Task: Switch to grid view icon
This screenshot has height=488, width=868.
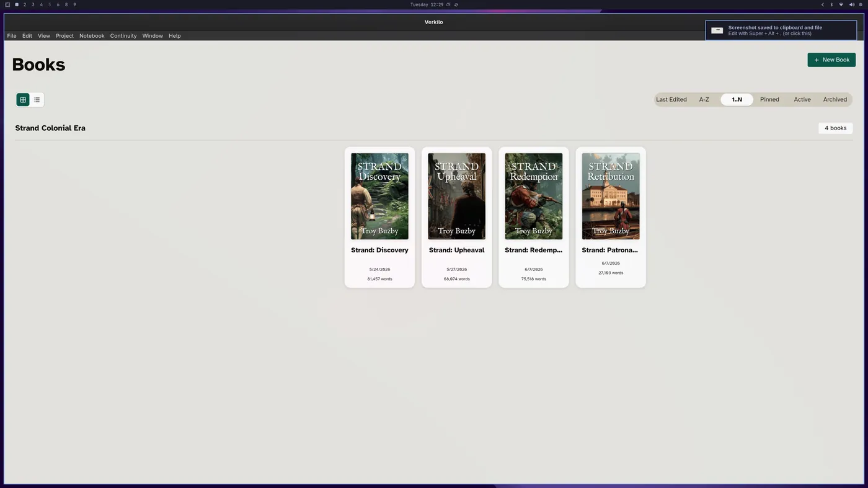Action: tap(23, 100)
